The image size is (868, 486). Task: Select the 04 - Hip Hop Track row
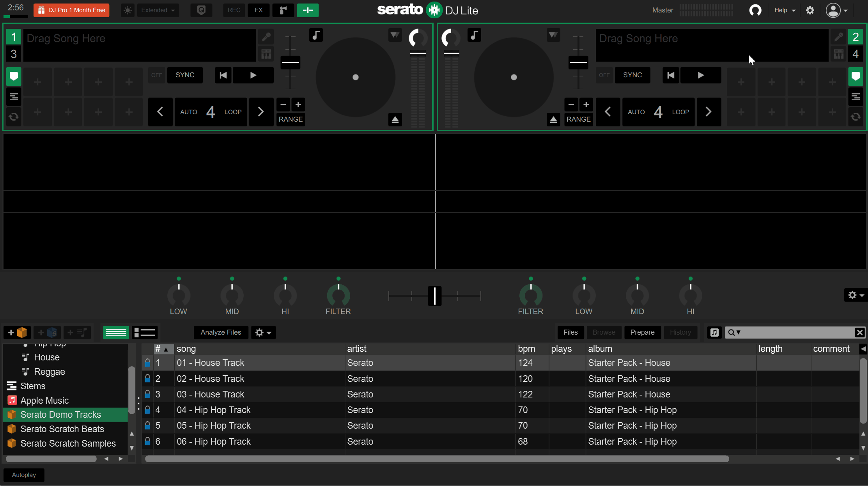(501, 410)
